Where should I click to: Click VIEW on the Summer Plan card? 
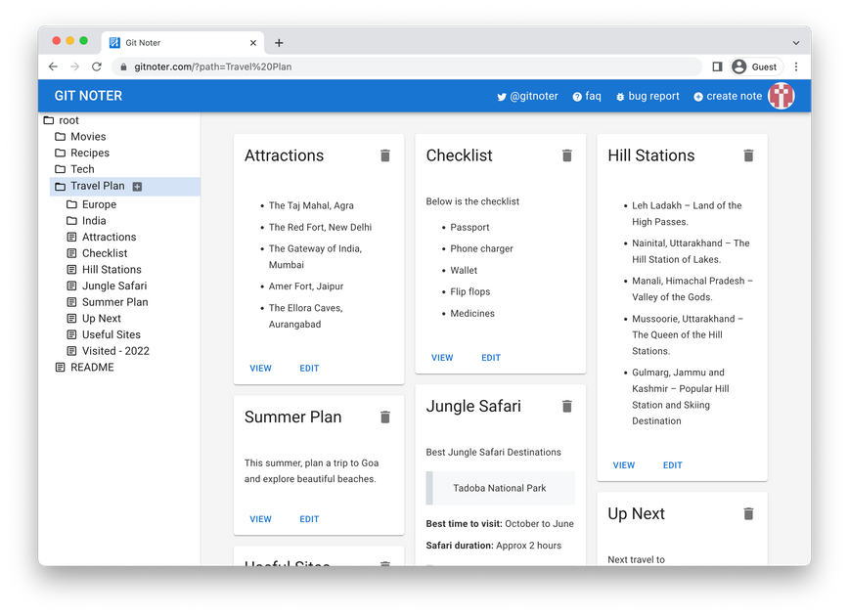(x=260, y=519)
